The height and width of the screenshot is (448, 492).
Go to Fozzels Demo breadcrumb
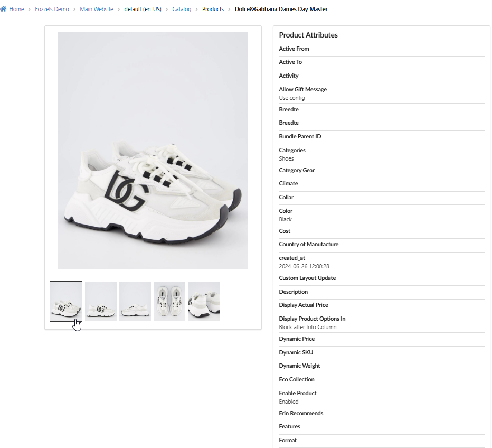[52, 9]
